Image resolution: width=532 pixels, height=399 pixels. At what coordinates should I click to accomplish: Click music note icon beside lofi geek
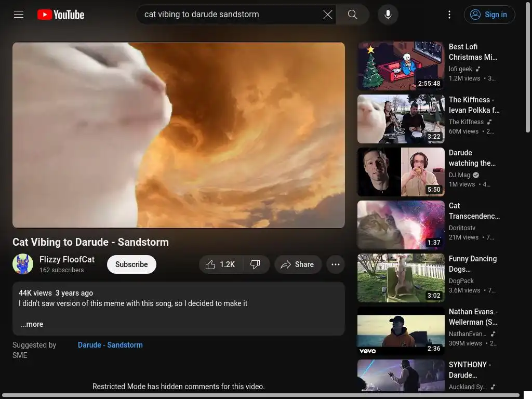478,69
